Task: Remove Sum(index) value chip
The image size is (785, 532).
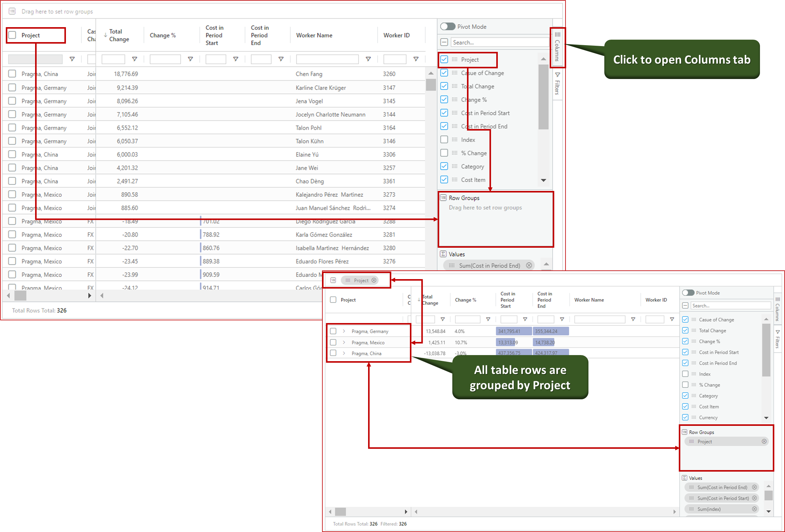Action: 754,509
